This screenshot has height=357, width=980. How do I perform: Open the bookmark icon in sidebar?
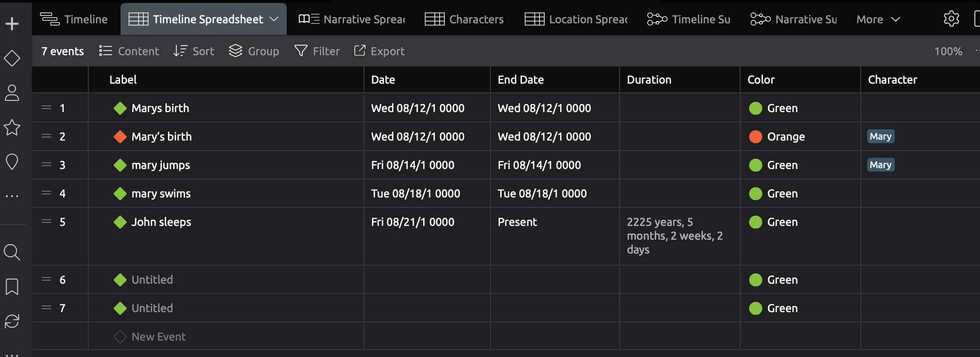pos(12,287)
